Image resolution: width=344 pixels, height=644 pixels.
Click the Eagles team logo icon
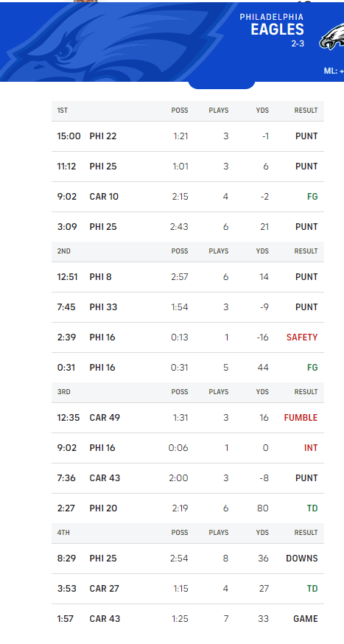pos(331,37)
